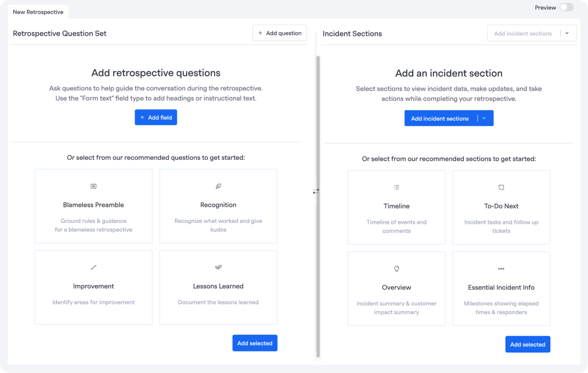Click 'Incident tasks and follow up tickets' text
Screen dimensions: 588x373
coord(501,226)
